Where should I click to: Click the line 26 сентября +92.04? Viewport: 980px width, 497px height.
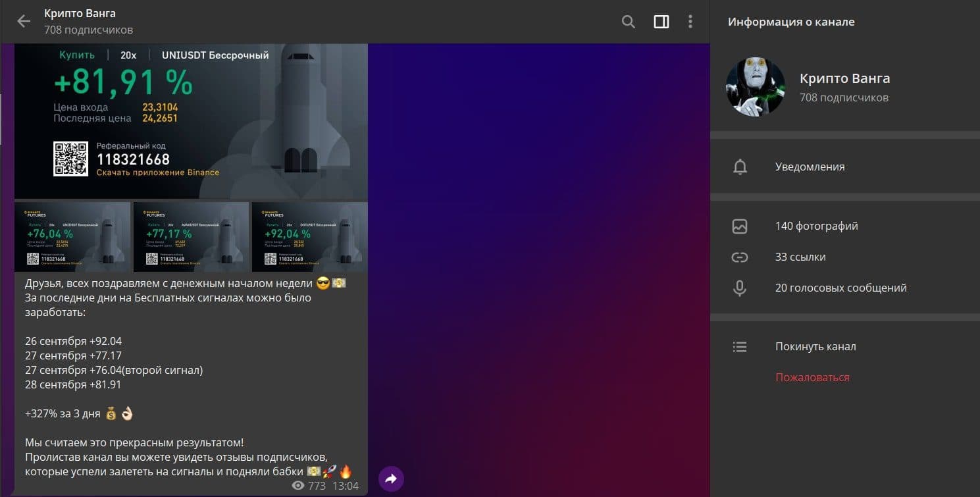73,341
